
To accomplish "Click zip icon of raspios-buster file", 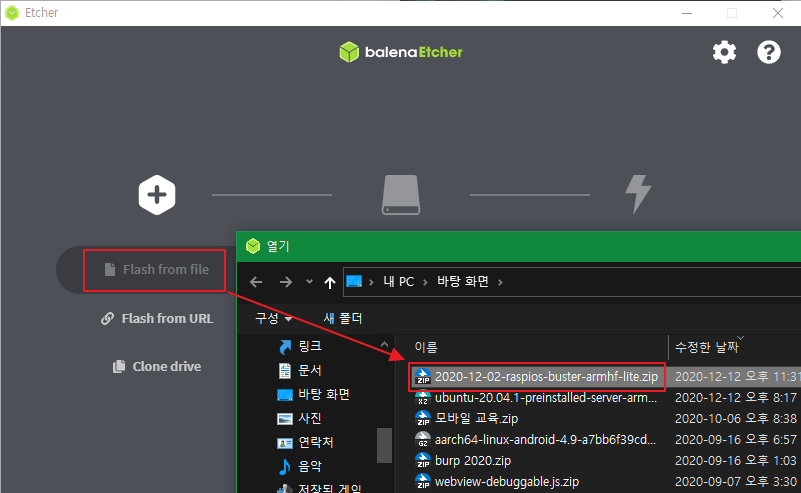I will 423,377.
